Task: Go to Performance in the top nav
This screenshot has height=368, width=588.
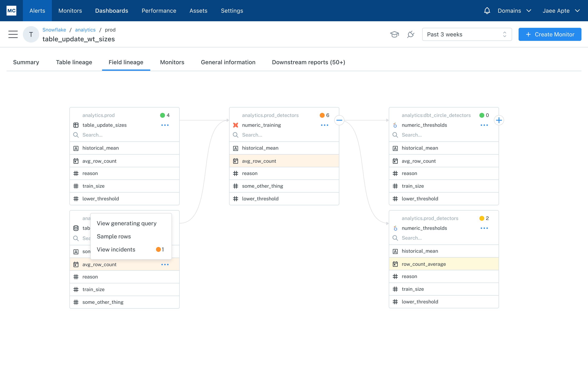Action: pos(159,11)
